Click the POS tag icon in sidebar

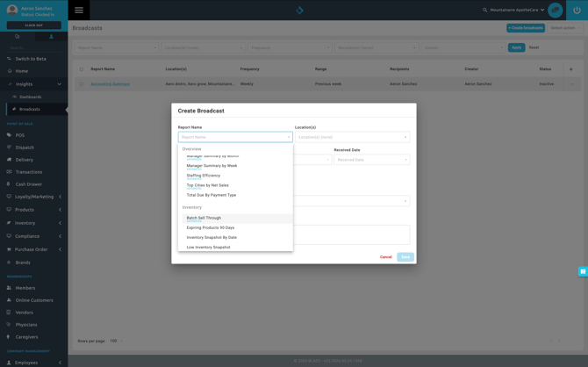tap(10, 135)
